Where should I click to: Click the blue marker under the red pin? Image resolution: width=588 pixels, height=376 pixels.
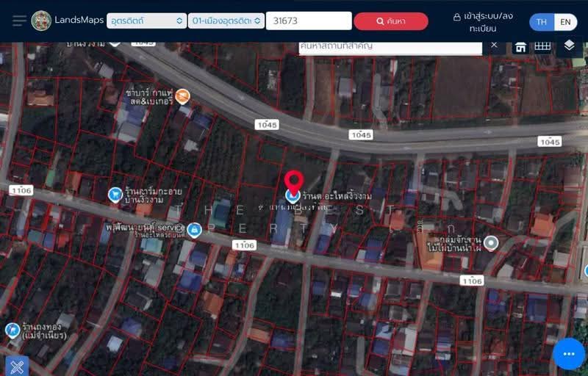click(293, 196)
